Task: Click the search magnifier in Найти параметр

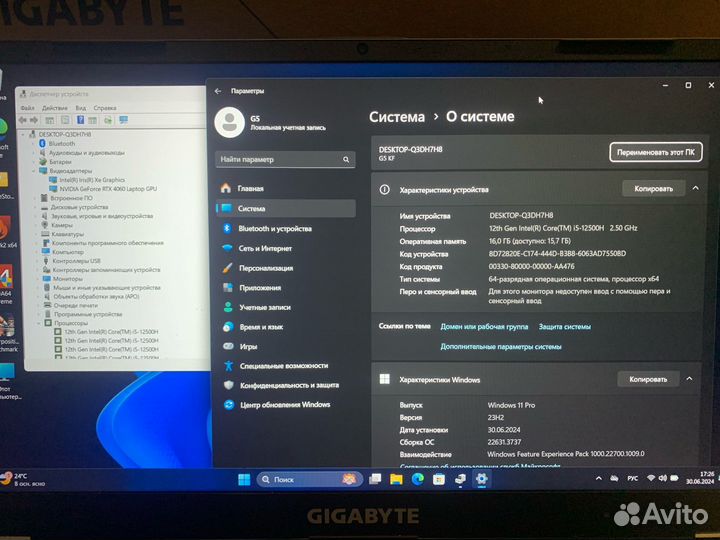Action: (x=346, y=159)
